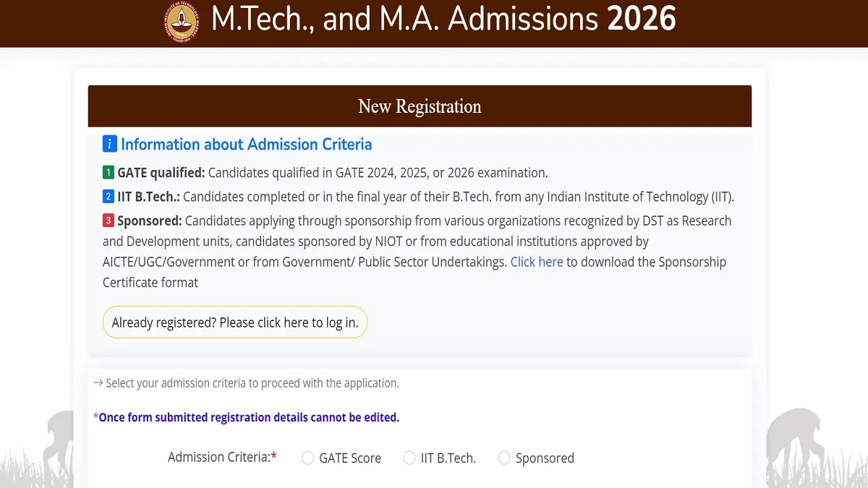
Task: Select the IIT B.Tech. radio button
Action: 408,458
